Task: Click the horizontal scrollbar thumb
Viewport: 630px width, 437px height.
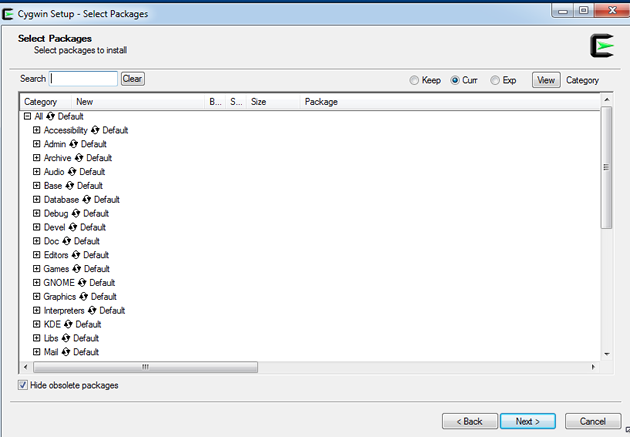Action: 145,367
